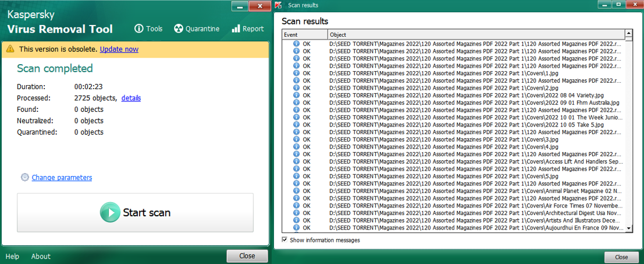Open the About item
The width and height of the screenshot is (644, 264).
pos(41,256)
